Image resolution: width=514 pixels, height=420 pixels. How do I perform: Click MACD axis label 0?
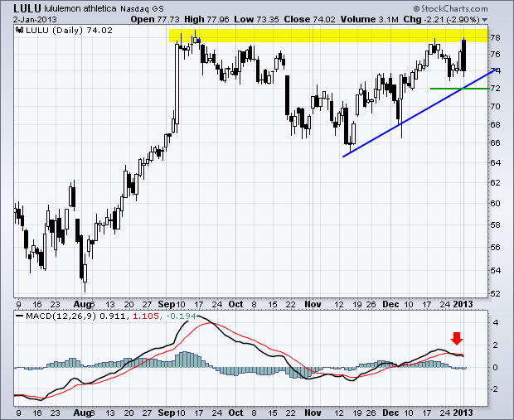(x=496, y=368)
